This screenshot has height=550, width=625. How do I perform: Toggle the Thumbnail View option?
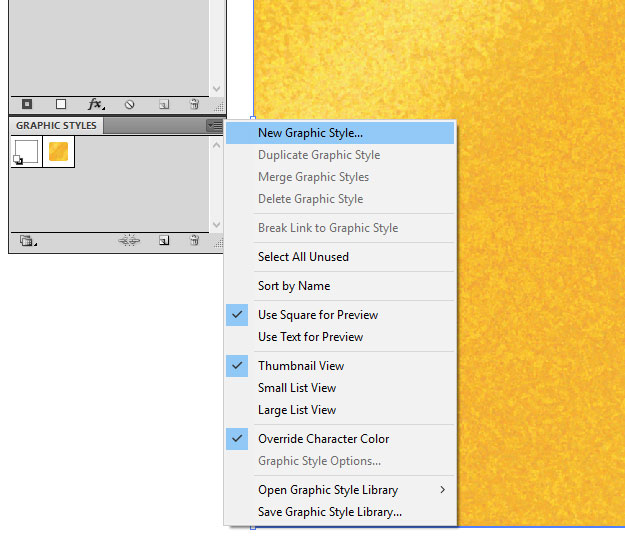(x=300, y=366)
